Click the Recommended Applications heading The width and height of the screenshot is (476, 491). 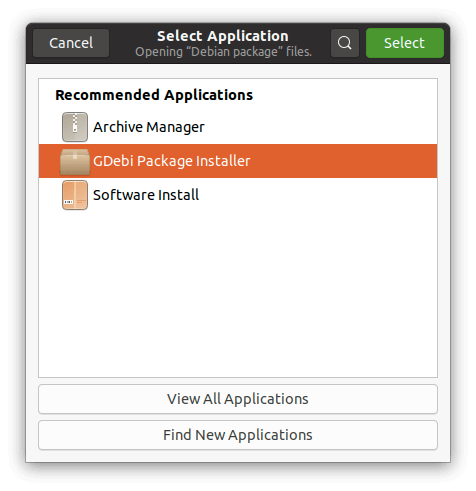pyautogui.click(x=154, y=95)
